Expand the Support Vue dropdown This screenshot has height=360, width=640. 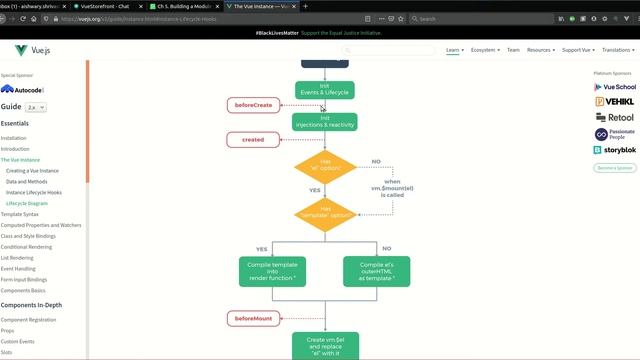(578, 50)
